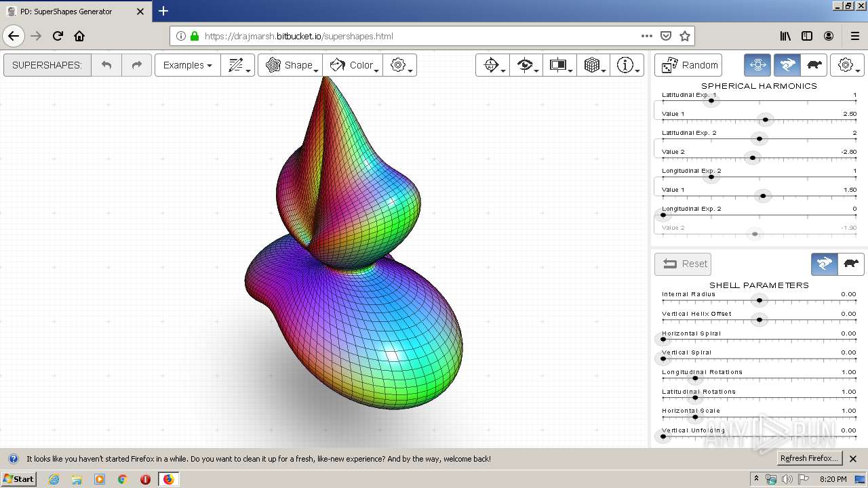The width and height of the screenshot is (868, 488).
Task: Click the Latitudinal Exp. 2 slider handle
Action: point(759,139)
